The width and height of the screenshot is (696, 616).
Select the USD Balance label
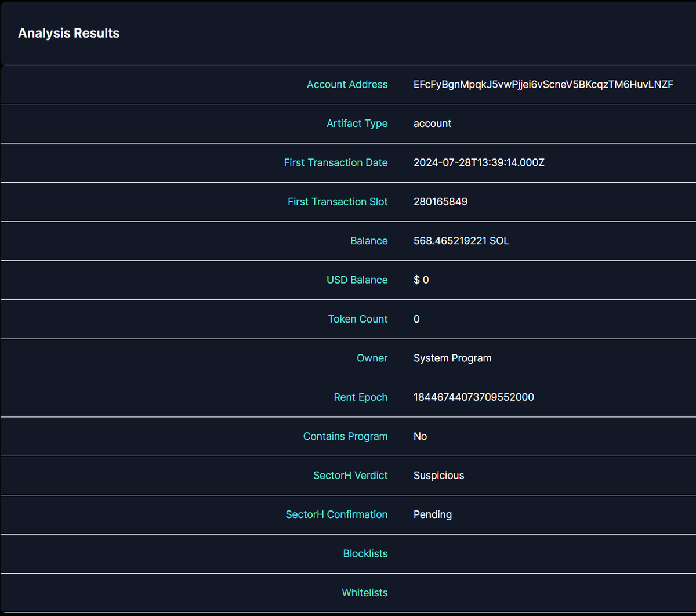357,280
